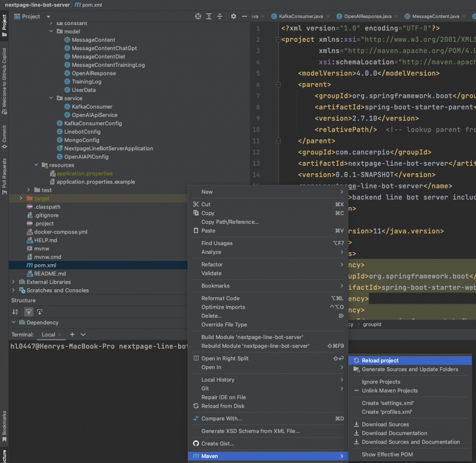This screenshot has height=463, width=476.
Task: Select application.properties file
Action: (x=85, y=173)
